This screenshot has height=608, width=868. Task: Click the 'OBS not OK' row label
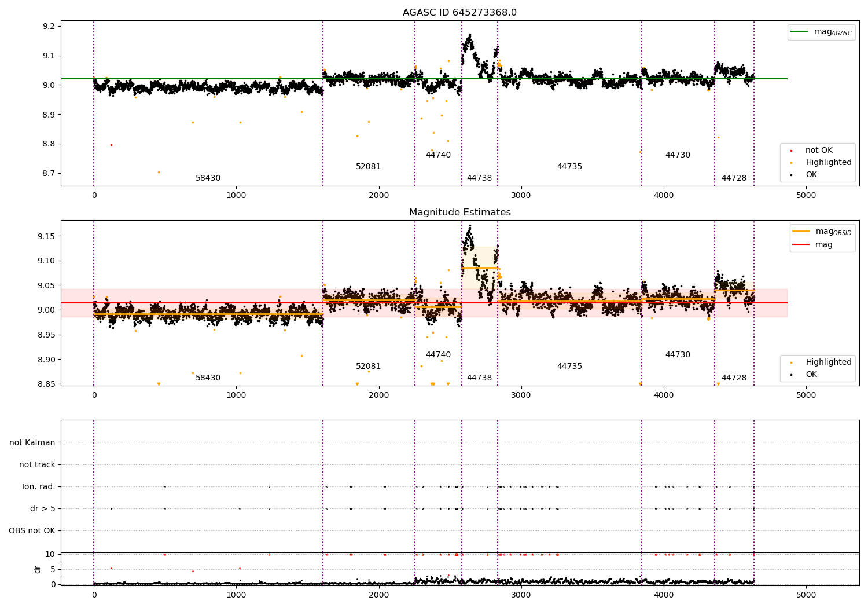[32, 530]
